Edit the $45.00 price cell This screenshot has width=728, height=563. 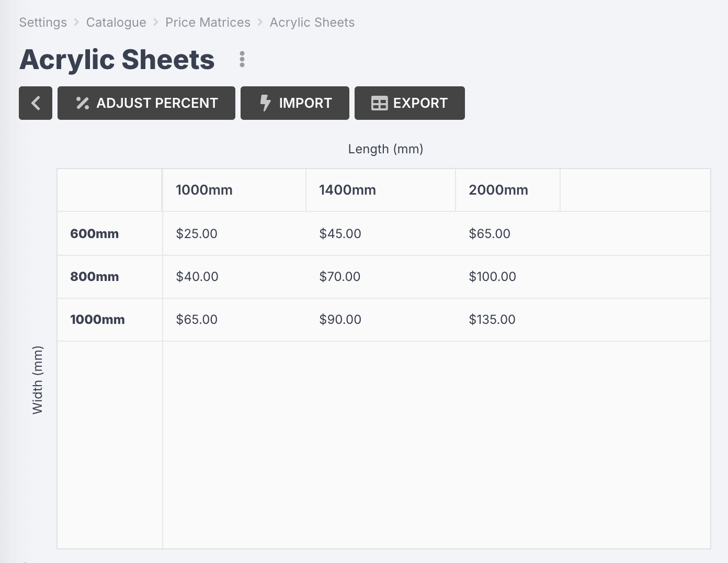[381, 234]
